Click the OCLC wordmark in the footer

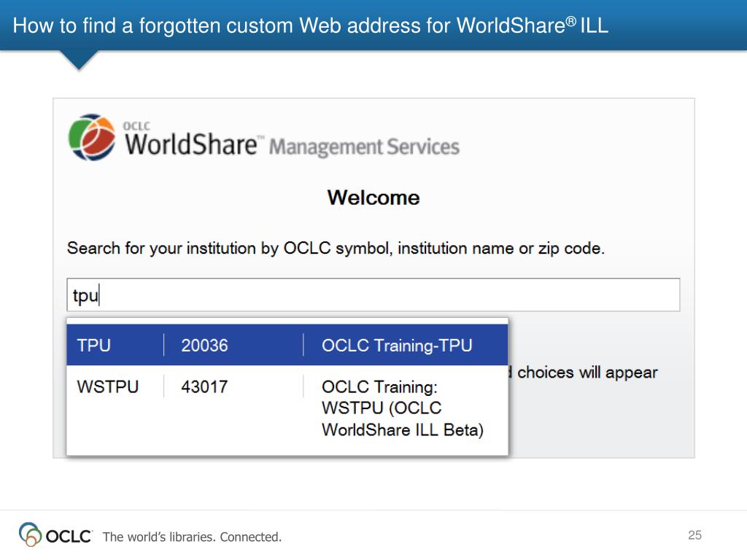[69, 537]
